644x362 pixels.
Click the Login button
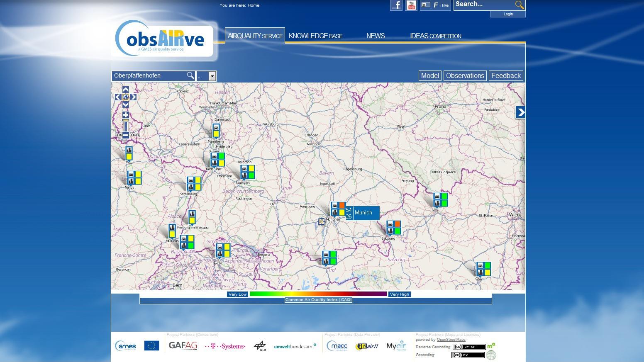(x=508, y=14)
